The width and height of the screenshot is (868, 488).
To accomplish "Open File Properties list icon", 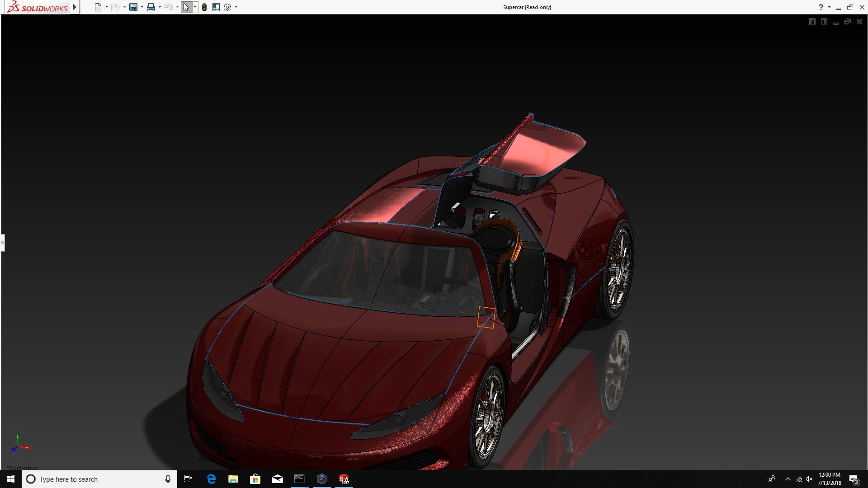I will (x=216, y=7).
